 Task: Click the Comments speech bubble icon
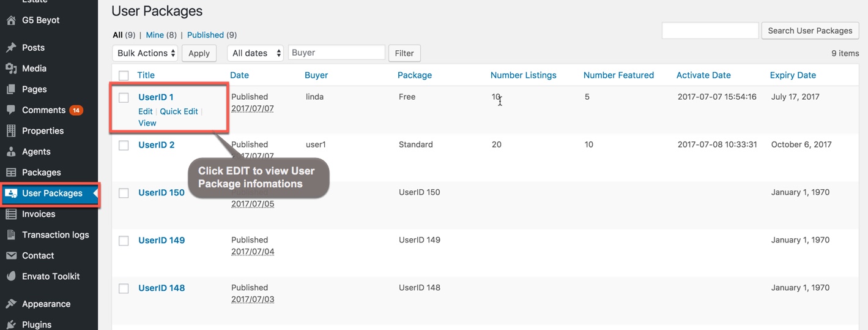click(10, 110)
